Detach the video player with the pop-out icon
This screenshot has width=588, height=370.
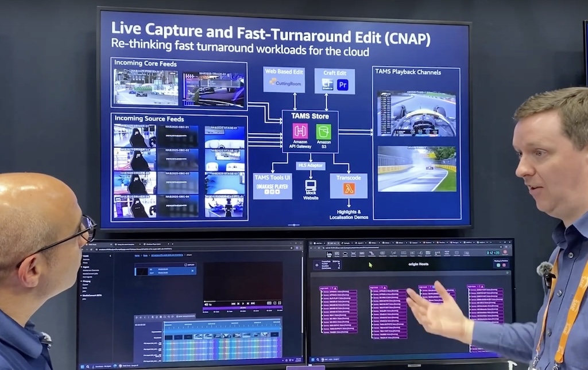coord(275,303)
